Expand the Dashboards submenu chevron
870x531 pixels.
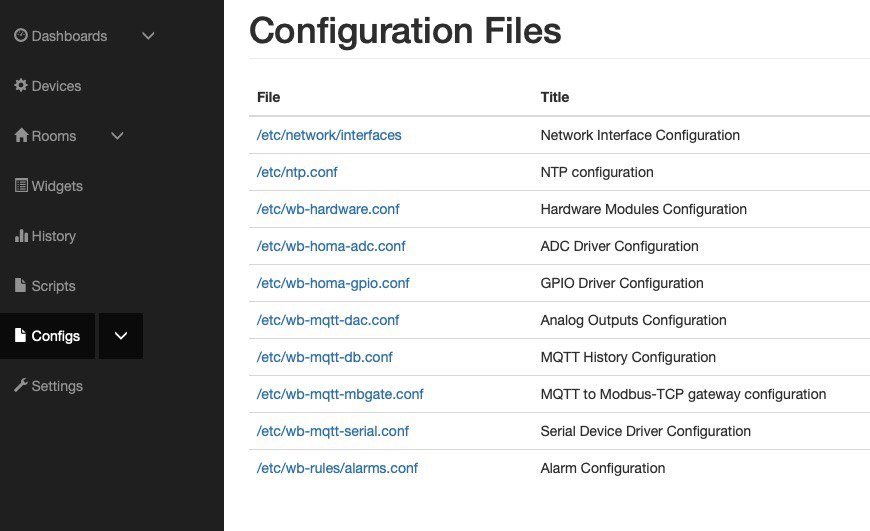pos(148,36)
